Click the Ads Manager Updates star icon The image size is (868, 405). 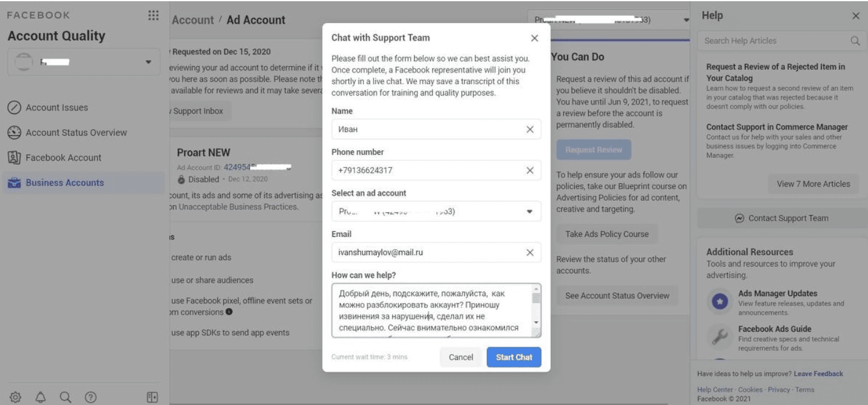719,302
